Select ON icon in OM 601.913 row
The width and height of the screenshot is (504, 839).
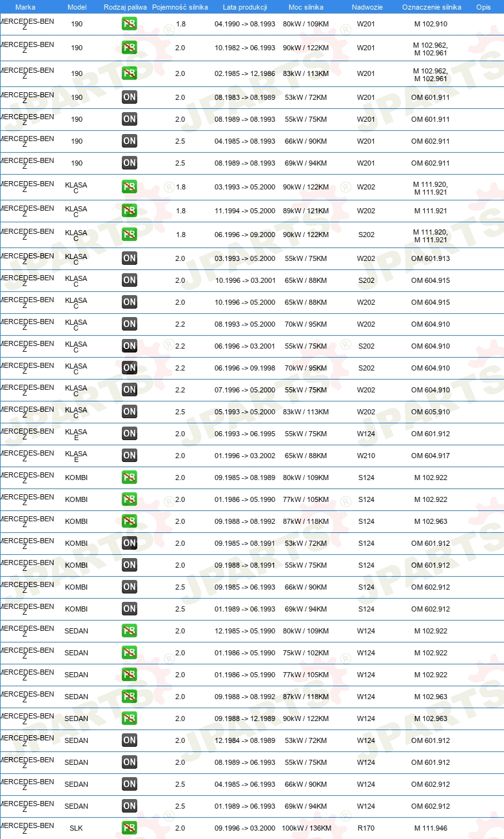point(130,259)
